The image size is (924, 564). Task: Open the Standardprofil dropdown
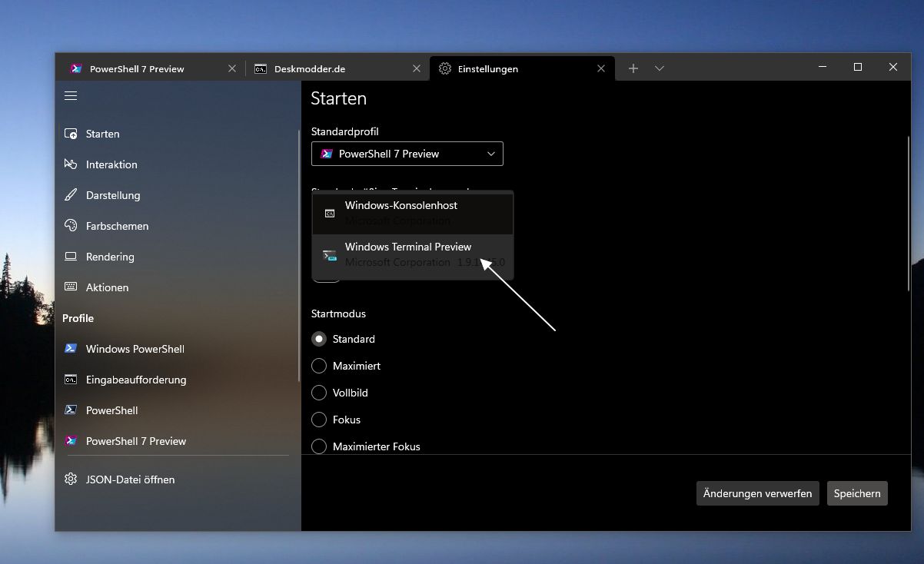click(x=407, y=154)
